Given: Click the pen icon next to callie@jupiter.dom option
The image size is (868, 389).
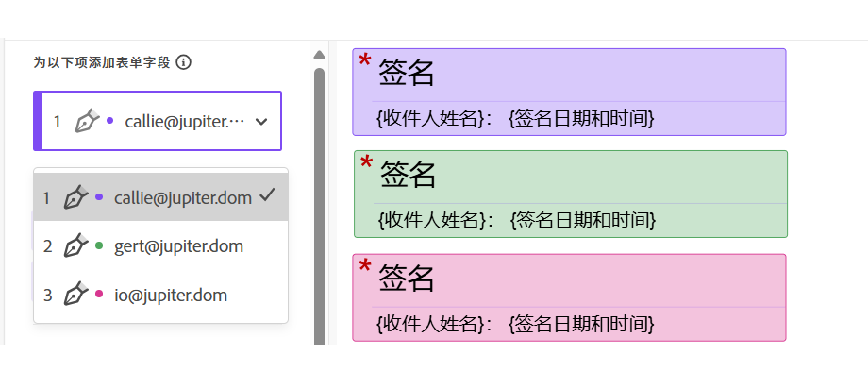Looking at the screenshot, I should pyautogui.click(x=75, y=197).
